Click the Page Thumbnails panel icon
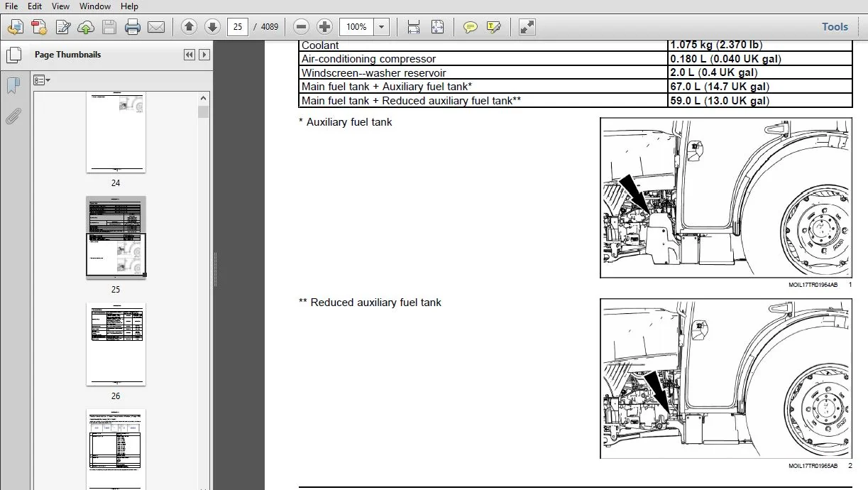This screenshot has width=868, height=490. [x=13, y=55]
